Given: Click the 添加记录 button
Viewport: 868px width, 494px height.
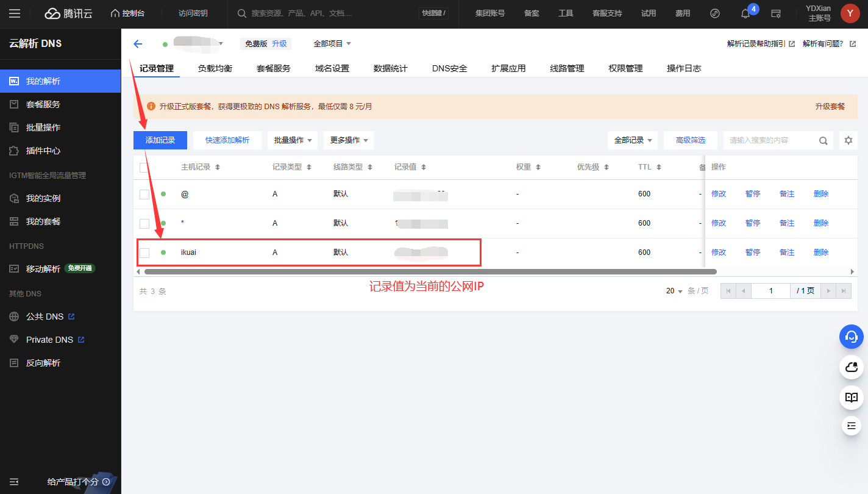Looking at the screenshot, I should pos(160,140).
